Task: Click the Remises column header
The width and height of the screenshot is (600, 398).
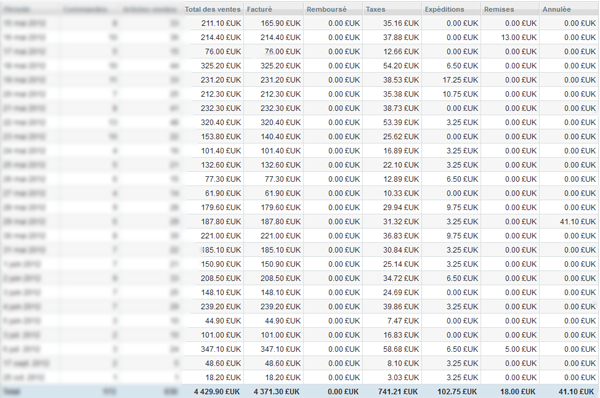Action: tap(510, 9)
